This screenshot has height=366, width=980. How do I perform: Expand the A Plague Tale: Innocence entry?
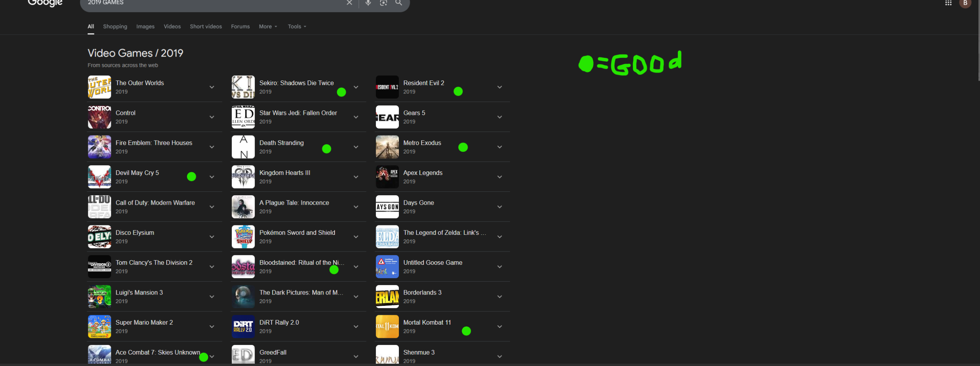[356, 207]
